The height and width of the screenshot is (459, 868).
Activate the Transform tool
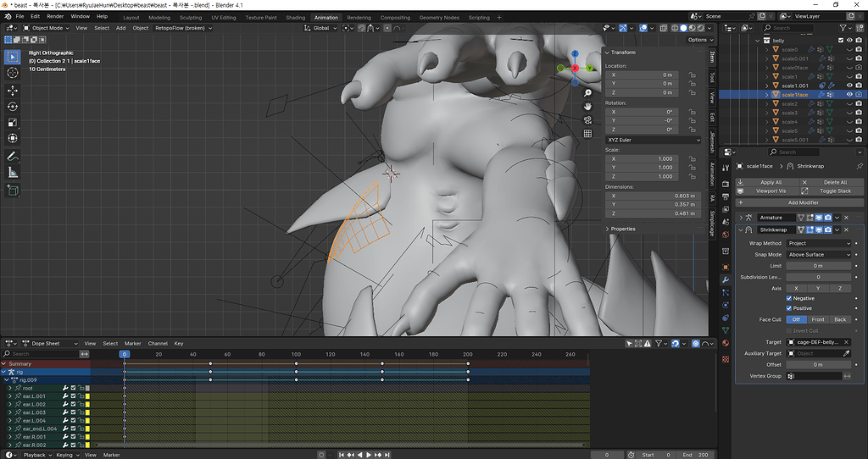(x=13, y=138)
